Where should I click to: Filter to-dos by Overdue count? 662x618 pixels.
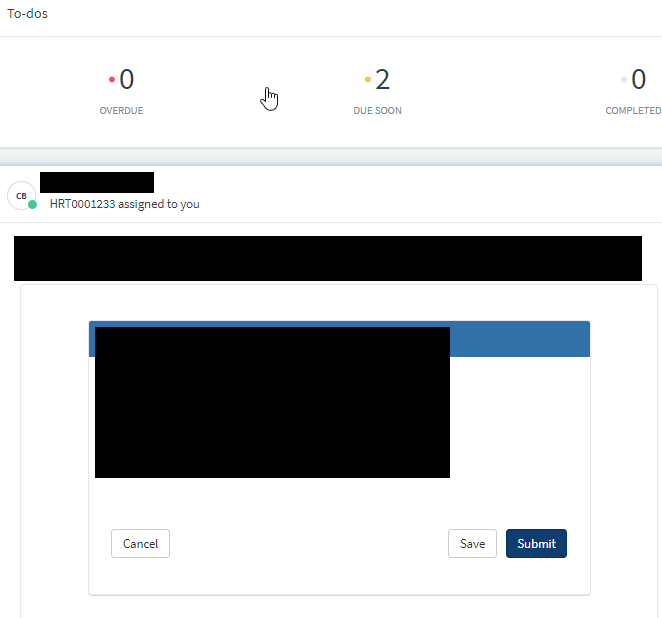coord(122,91)
